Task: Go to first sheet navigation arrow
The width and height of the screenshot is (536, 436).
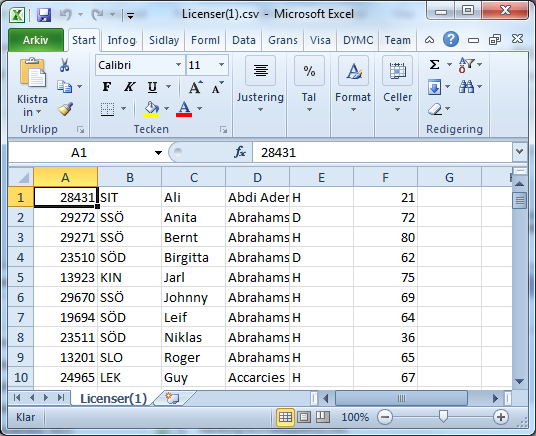Action: [17, 397]
